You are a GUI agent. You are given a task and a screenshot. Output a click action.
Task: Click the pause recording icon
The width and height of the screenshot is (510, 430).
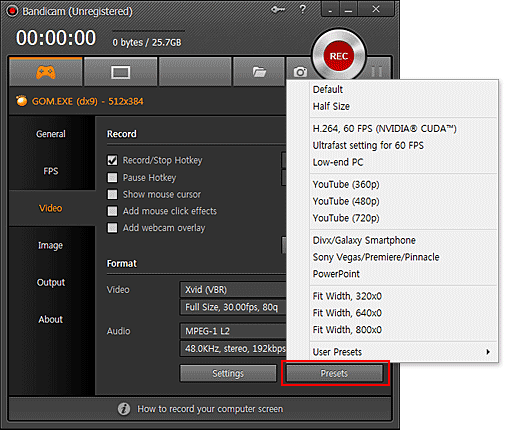[377, 71]
